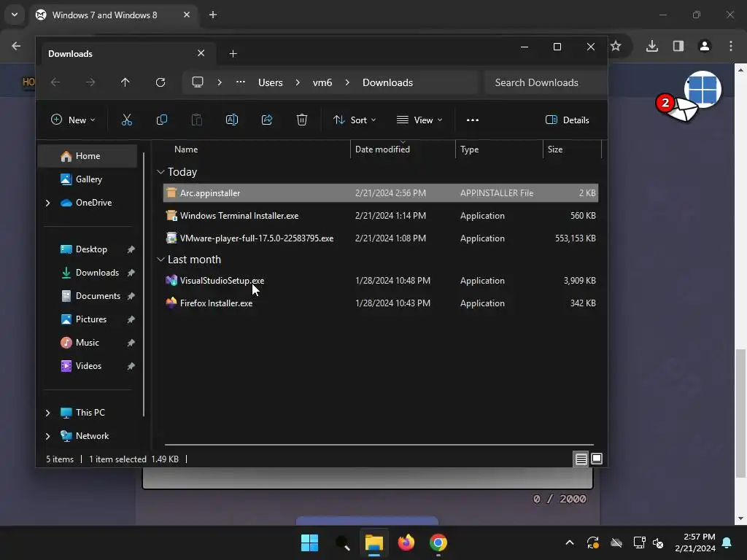Viewport: 747px width, 560px height.
Task: Open pinned Pictures folder
Action: click(88, 319)
